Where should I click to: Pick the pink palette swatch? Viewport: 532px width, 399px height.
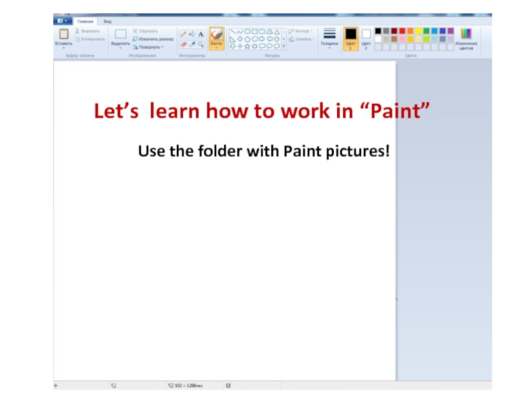click(x=402, y=39)
